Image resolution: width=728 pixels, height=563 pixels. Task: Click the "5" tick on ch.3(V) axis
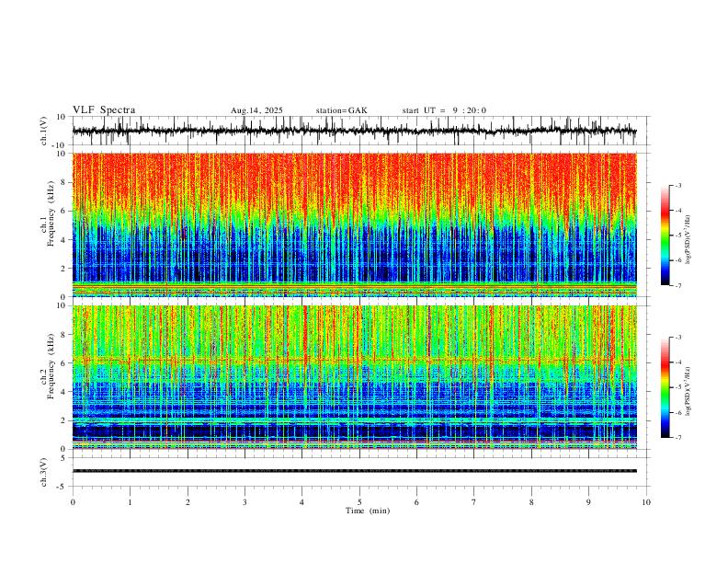tap(63, 458)
